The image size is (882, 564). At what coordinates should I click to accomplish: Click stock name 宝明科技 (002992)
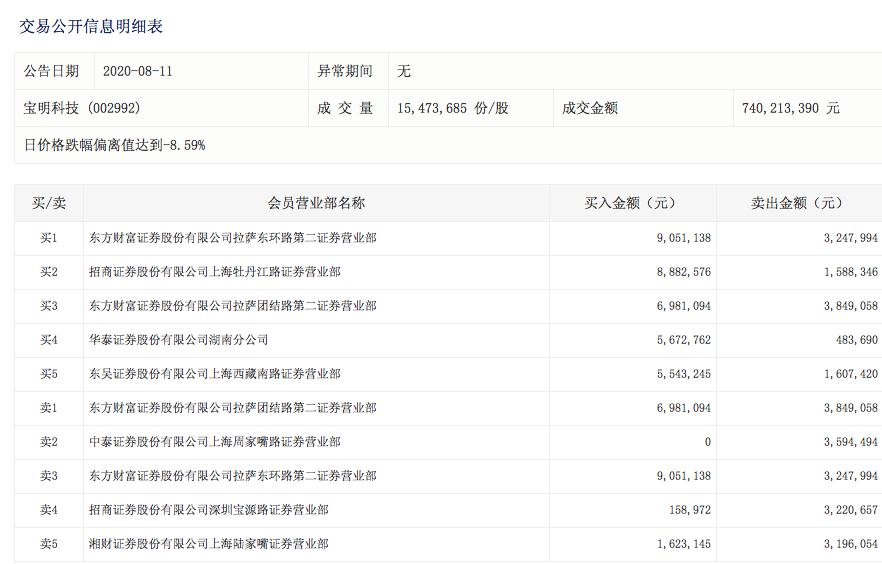tap(82, 108)
